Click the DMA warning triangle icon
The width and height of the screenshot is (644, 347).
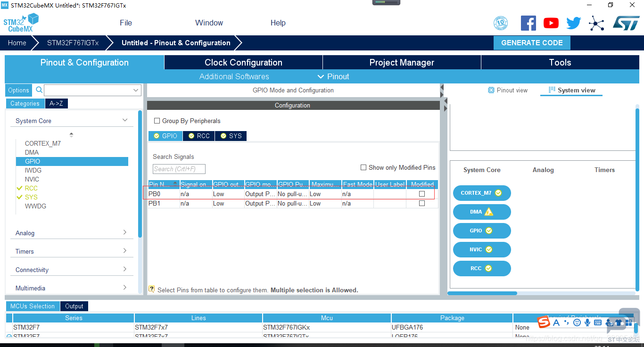489,212
